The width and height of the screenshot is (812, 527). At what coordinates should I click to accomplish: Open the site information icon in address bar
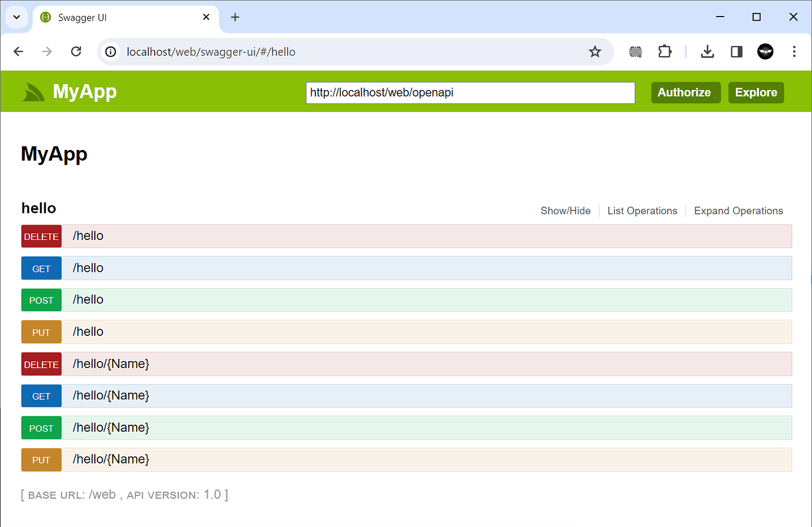110,51
